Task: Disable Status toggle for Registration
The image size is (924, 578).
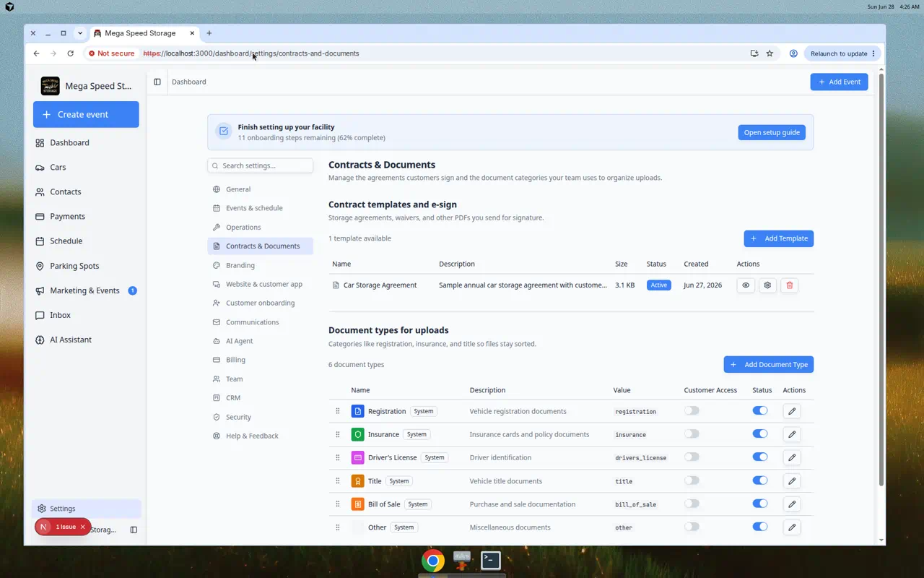Action: click(760, 410)
